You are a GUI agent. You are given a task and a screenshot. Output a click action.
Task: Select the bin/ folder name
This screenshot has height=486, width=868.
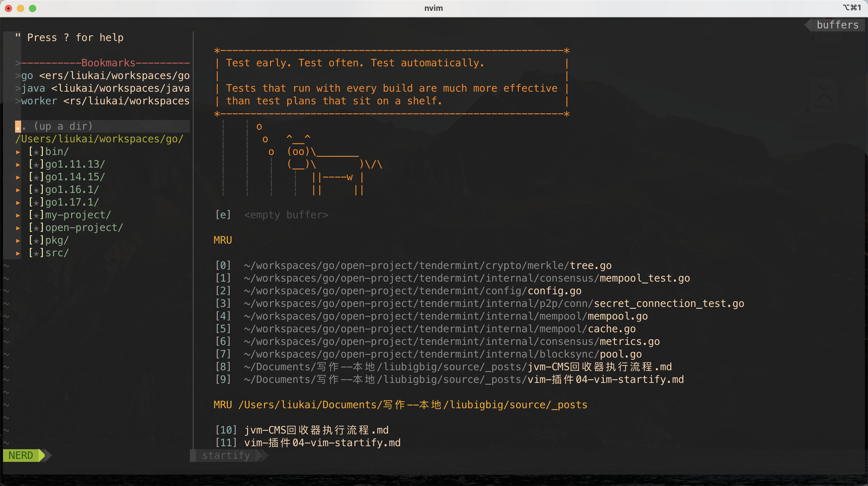[x=57, y=152]
